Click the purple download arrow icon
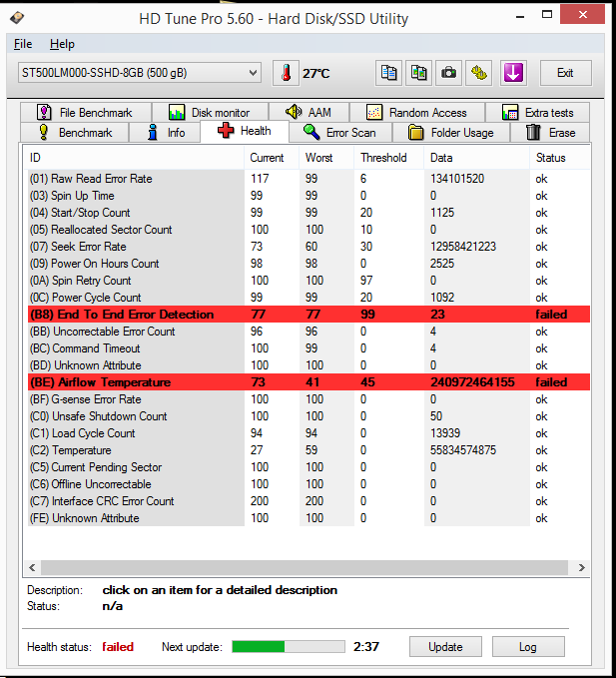The image size is (616, 678). click(x=513, y=73)
